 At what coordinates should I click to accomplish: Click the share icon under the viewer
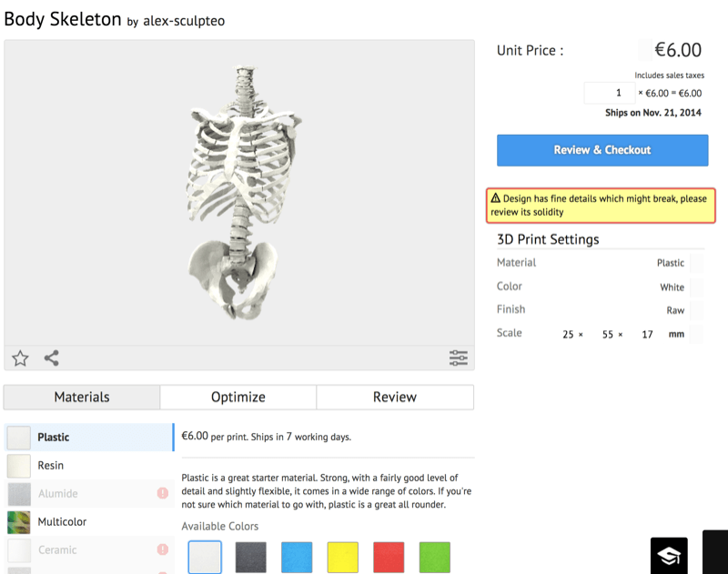[x=51, y=358]
